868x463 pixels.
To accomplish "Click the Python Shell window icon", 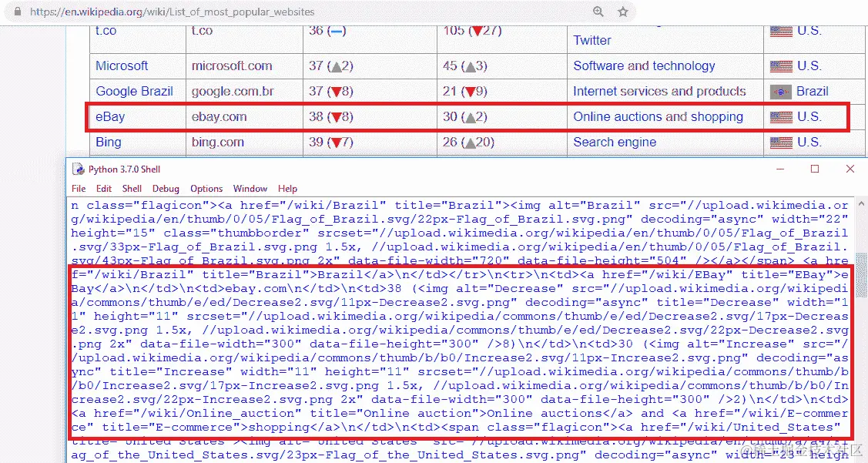I will pyautogui.click(x=79, y=169).
